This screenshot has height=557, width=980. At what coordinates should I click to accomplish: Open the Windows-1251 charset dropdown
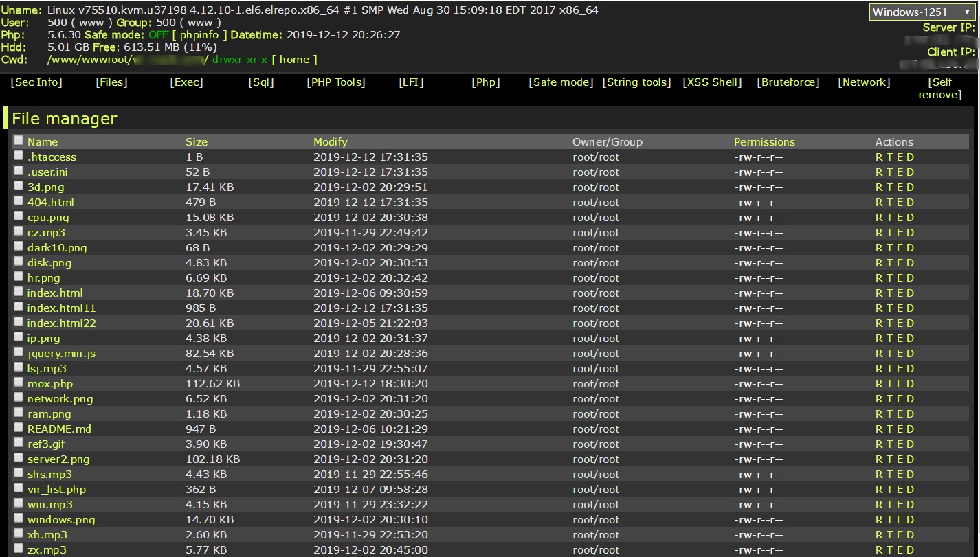(x=920, y=12)
